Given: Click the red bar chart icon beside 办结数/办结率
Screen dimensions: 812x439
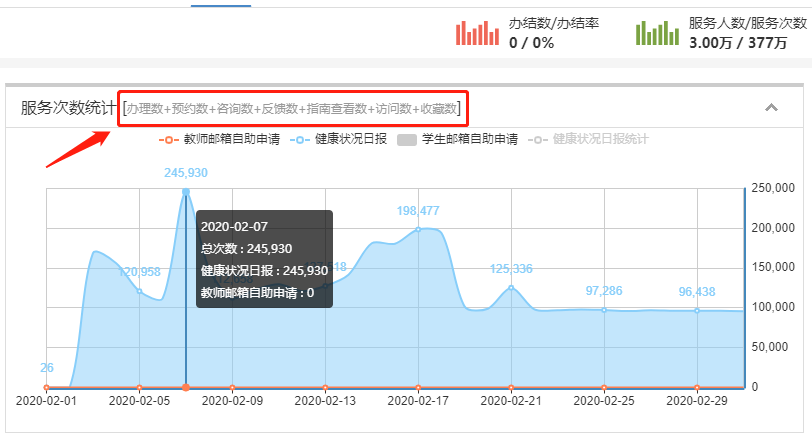Looking at the screenshot, I should point(477,33).
